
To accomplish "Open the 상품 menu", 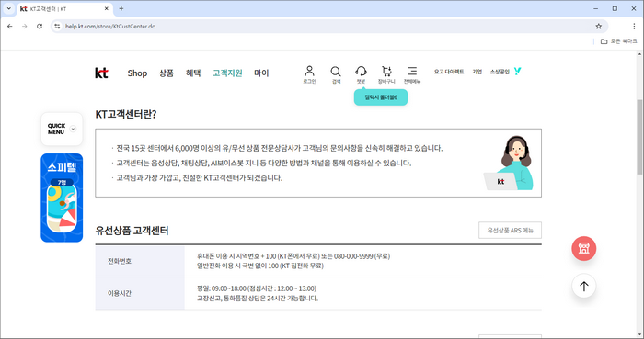I will pos(167,73).
